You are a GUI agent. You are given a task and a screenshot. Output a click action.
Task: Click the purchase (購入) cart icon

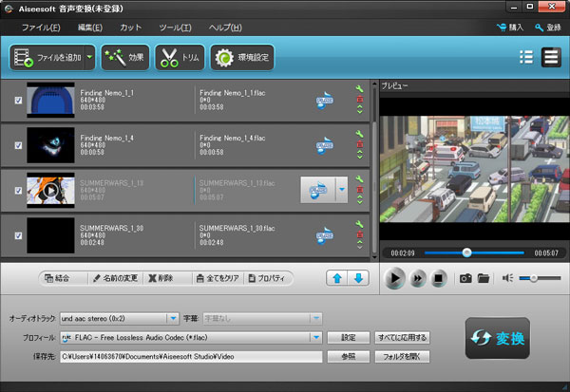coord(510,28)
